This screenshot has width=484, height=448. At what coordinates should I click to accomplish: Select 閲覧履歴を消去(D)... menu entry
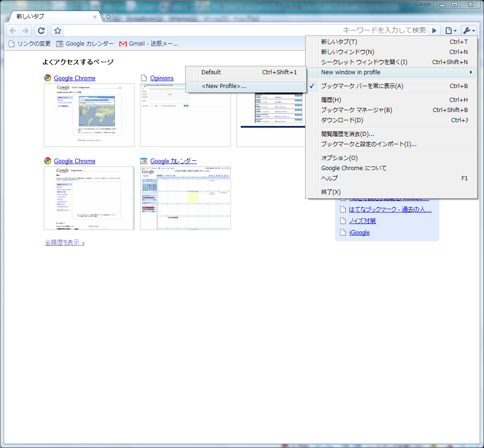point(391,134)
